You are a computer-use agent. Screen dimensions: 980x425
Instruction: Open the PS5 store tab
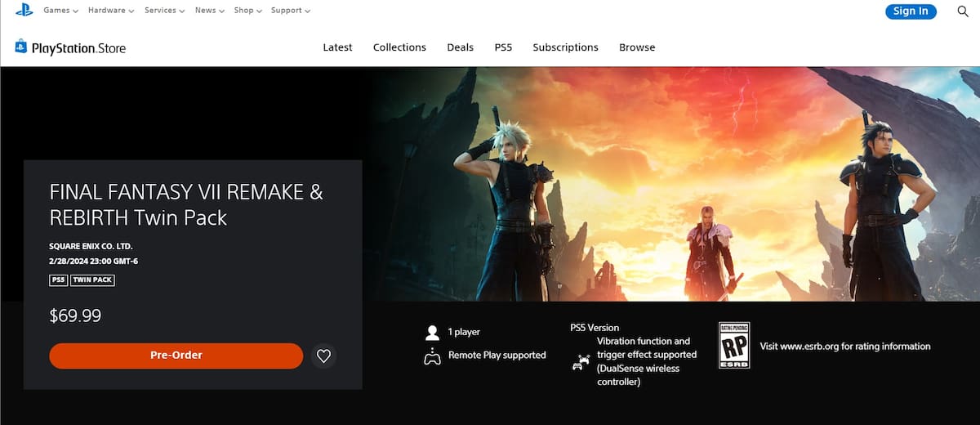[503, 47]
